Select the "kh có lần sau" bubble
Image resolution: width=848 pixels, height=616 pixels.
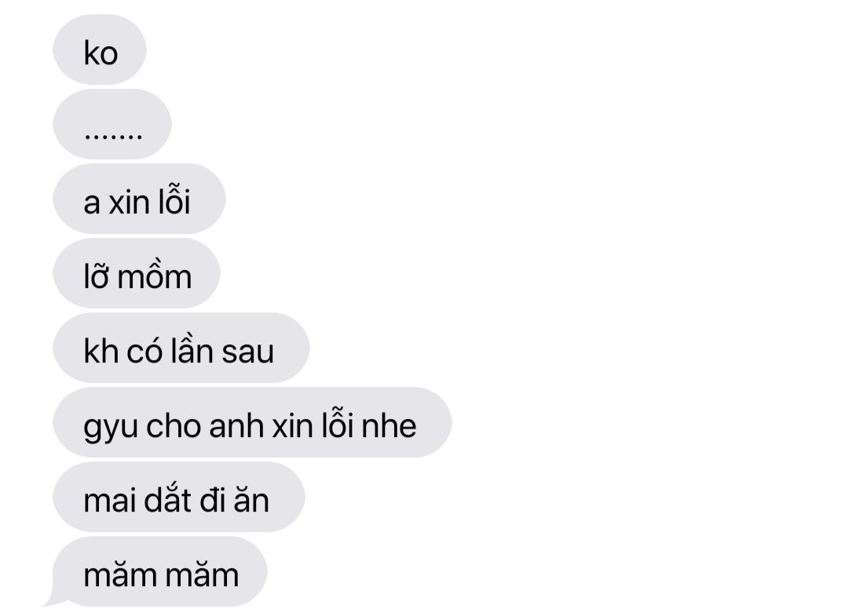click(181, 348)
